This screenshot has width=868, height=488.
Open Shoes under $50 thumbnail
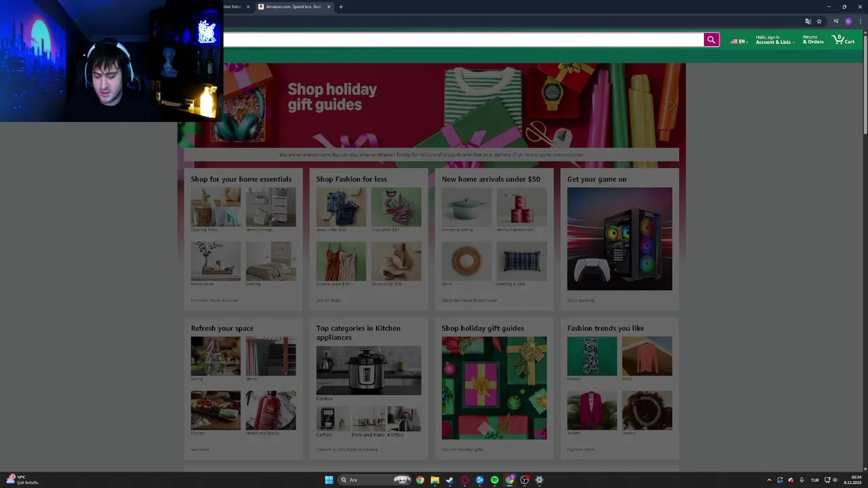pos(396,262)
